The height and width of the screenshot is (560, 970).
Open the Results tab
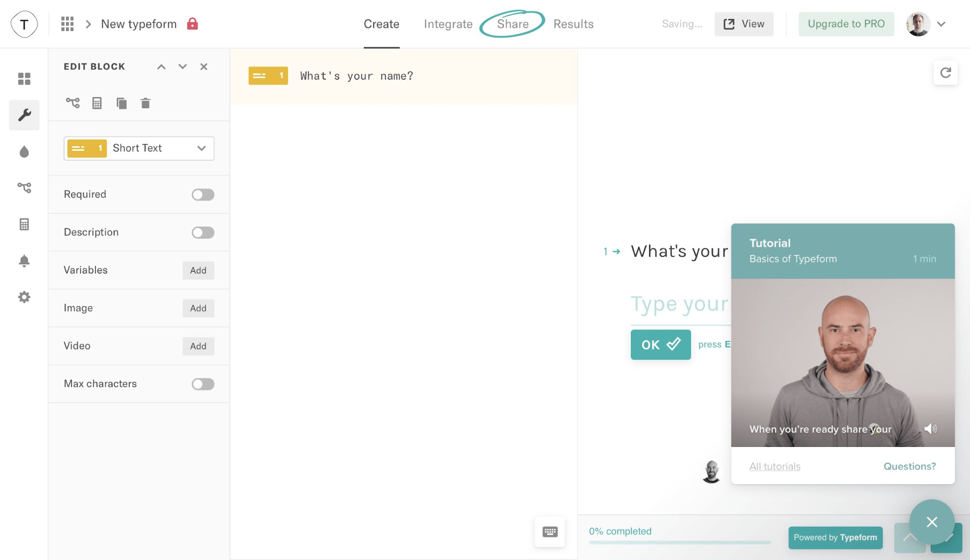[x=573, y=24]
